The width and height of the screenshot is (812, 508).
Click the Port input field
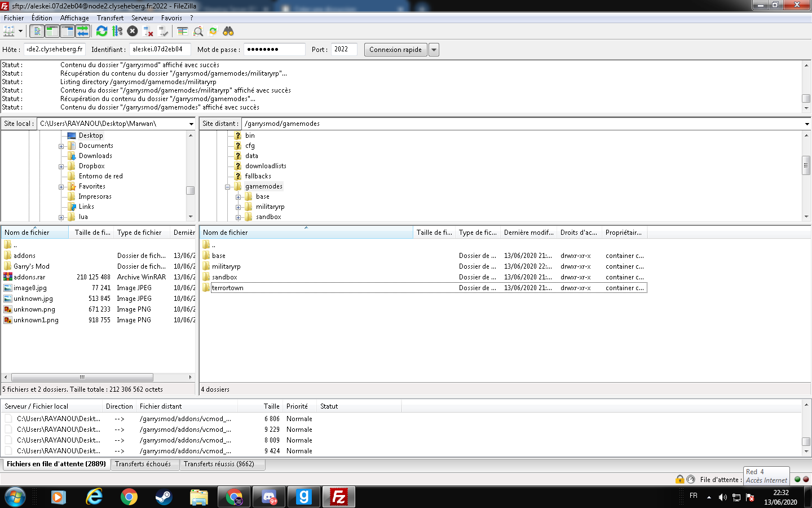pos(344,49)
